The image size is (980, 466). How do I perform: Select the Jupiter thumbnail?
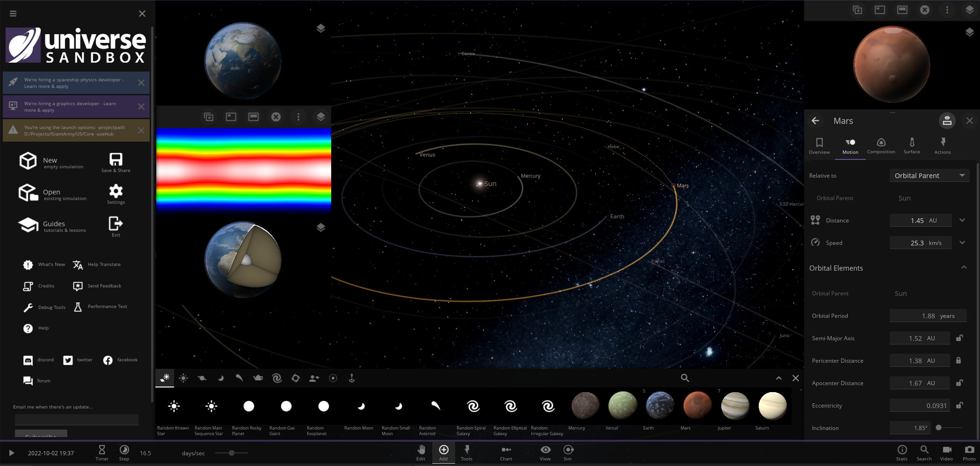coord(735,406)
